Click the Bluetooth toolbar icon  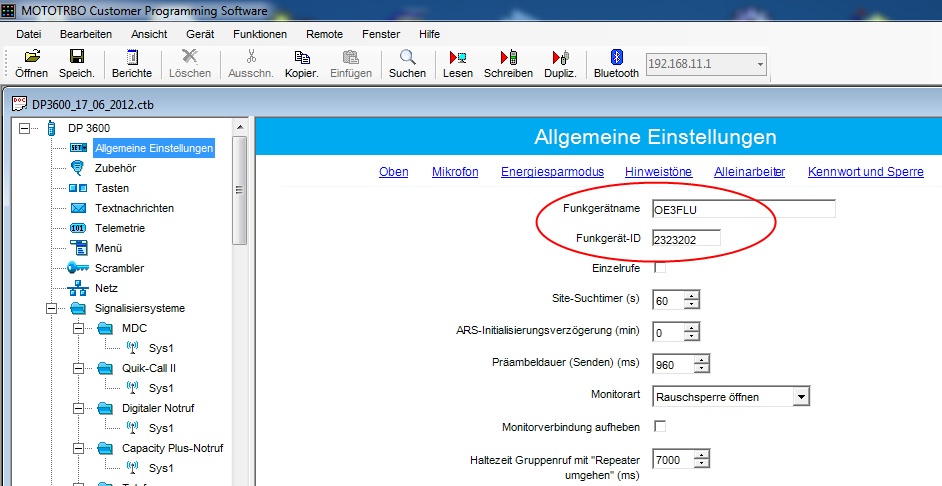(616, 57)
